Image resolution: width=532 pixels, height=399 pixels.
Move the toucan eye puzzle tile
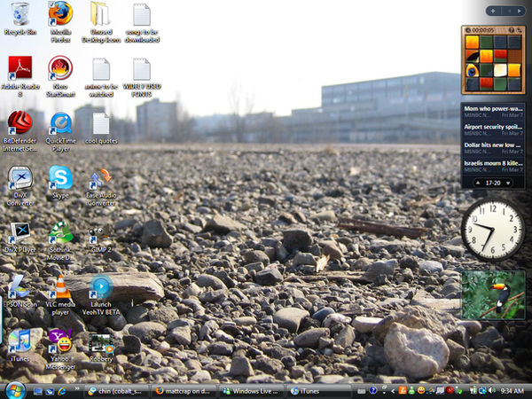point(472,71)
